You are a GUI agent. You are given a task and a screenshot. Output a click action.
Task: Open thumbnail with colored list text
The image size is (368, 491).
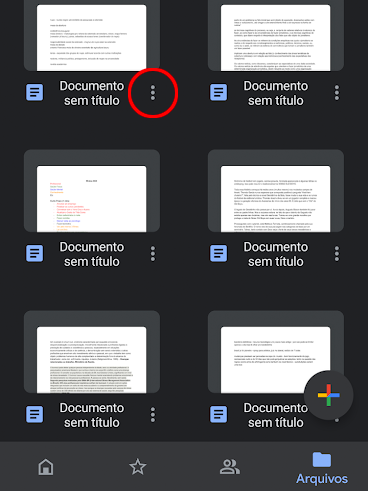(92, 191)
